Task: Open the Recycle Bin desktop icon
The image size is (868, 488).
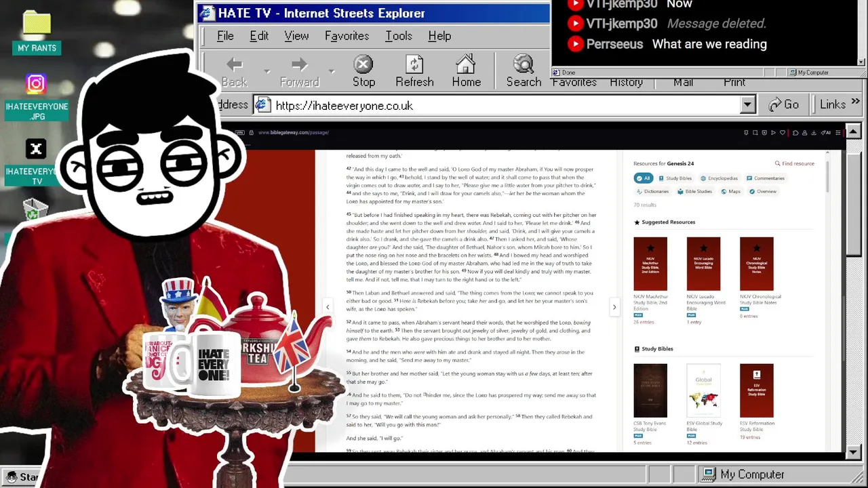Action: click(x=33, y=210)
